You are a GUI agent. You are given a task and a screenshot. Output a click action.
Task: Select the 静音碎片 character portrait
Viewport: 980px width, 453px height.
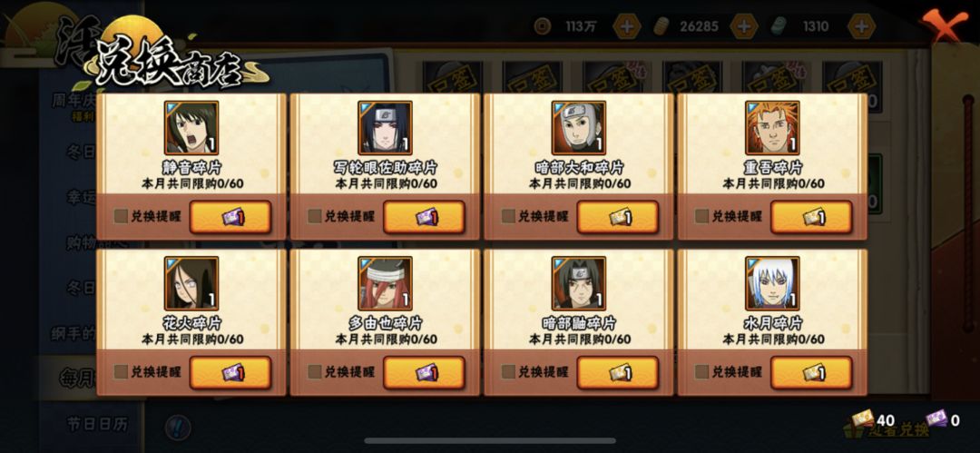click(x=191, y=128)
